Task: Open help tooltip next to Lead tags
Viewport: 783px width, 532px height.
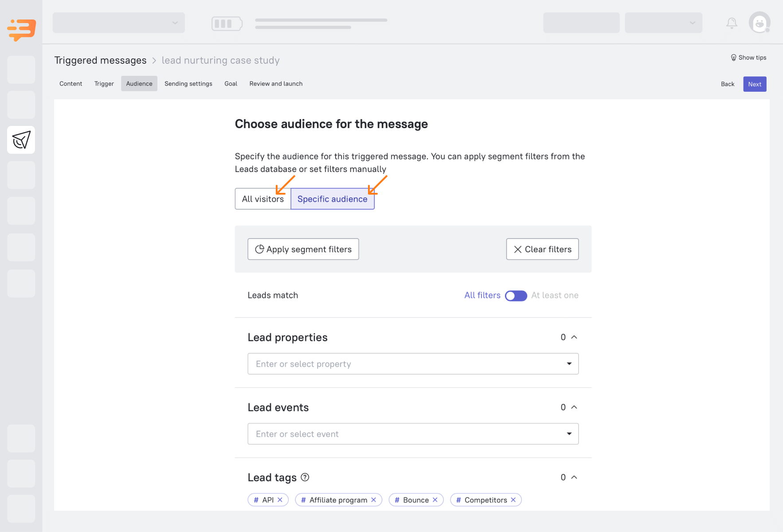Action: coord(305,477)
